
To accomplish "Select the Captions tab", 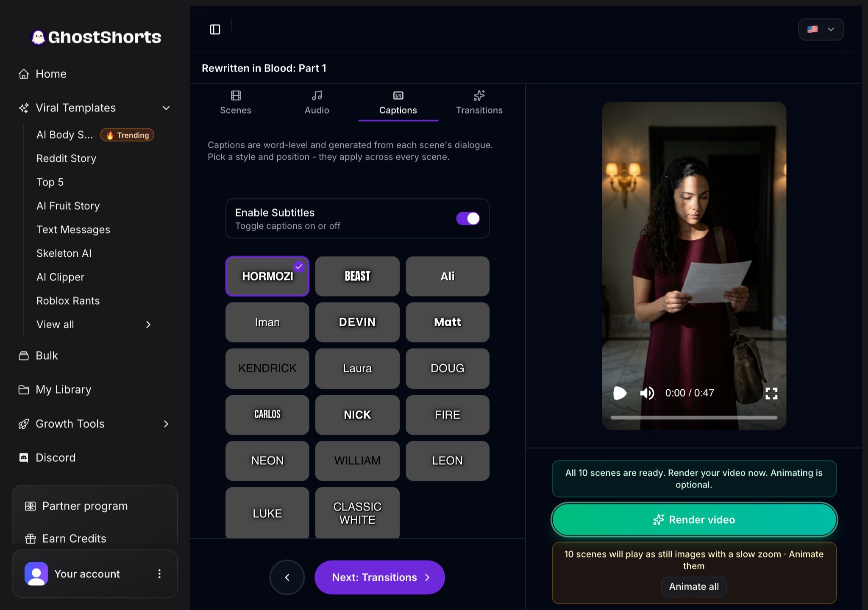I will click(398, 103).
